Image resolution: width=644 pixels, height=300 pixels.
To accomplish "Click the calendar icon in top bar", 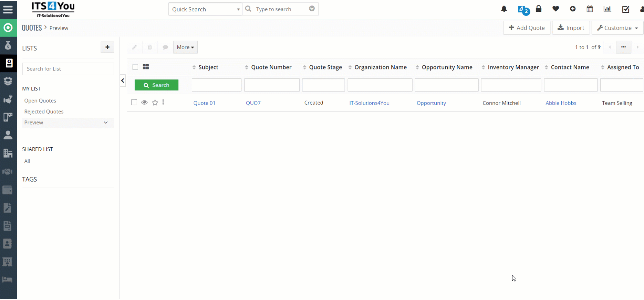I will click(x=590, y=9).
